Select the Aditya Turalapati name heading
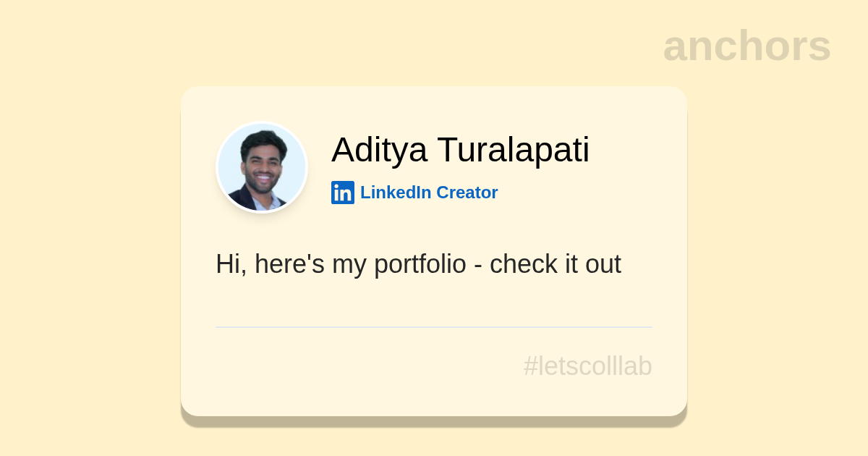 460,150
